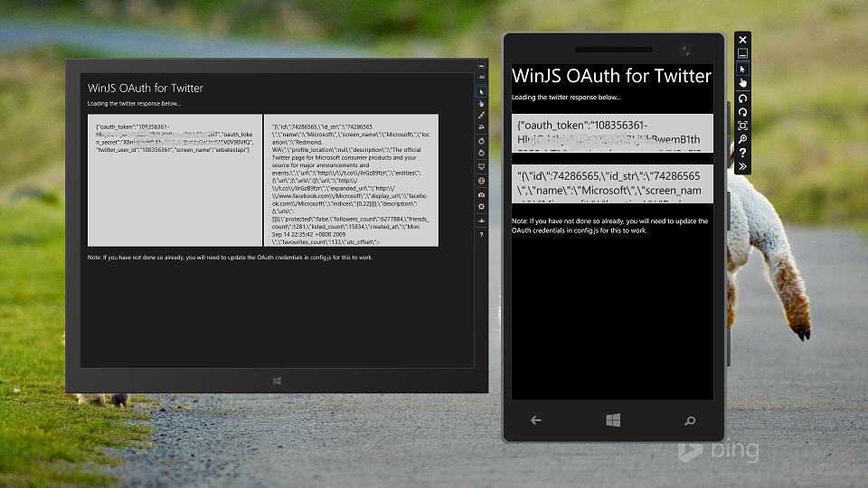Select mouse mode in the Windows simulator toolbar

point(481,92)
